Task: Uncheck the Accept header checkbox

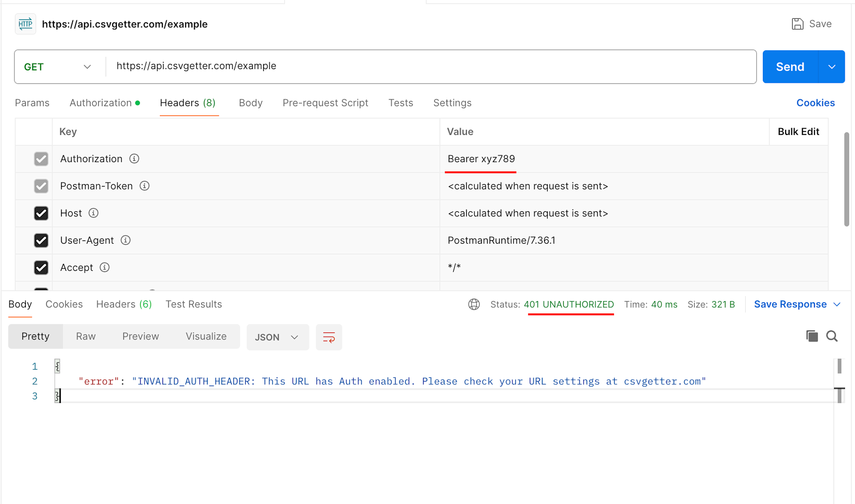Action: click(41, 268)
